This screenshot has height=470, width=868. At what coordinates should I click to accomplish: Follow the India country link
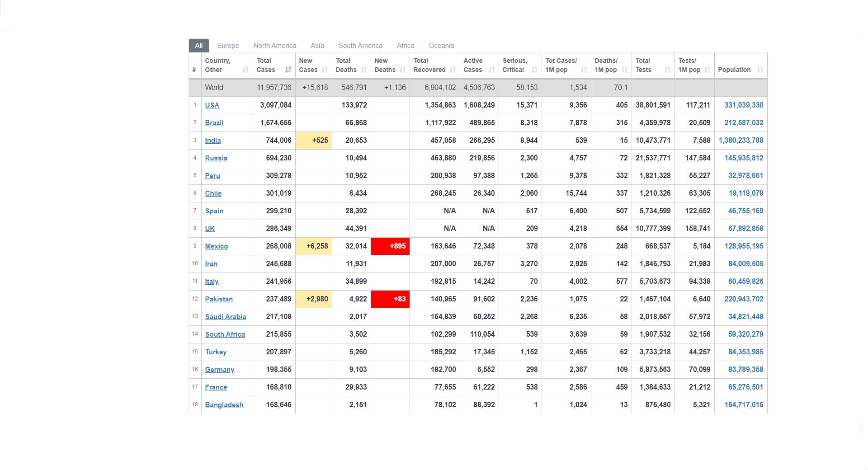click(x=213, y=141)
